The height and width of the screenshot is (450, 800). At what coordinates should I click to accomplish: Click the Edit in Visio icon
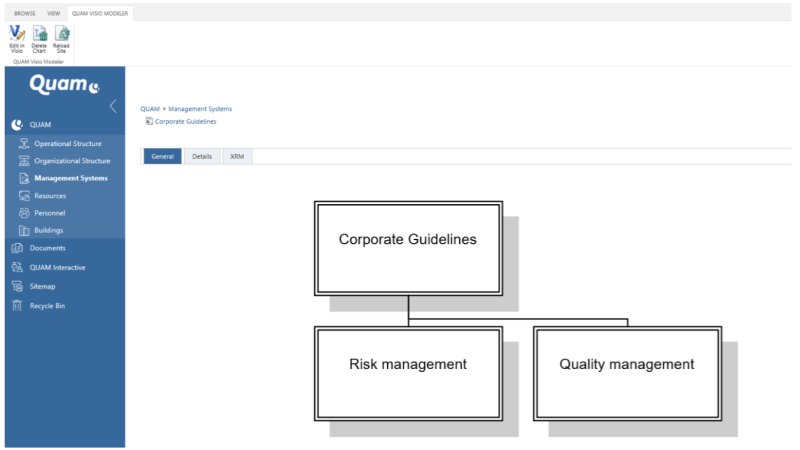[17, 34]
